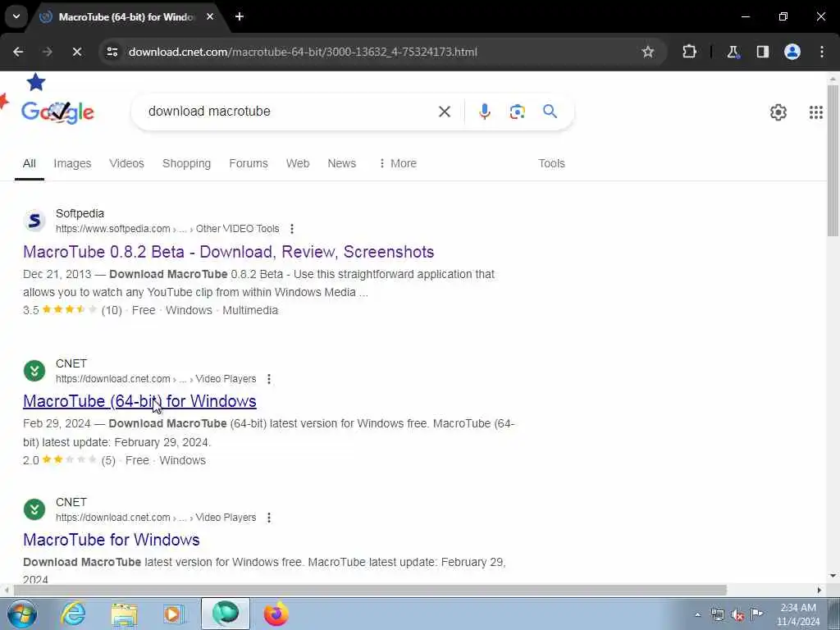
Task: Switch to the Shopping tab
Action: click(186, 163)
